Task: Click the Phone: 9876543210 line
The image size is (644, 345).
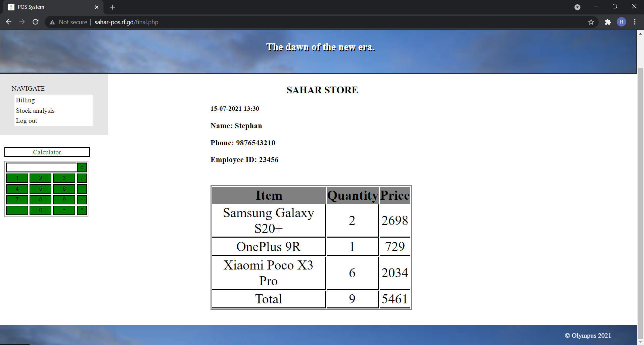Action: click(243, 143)
